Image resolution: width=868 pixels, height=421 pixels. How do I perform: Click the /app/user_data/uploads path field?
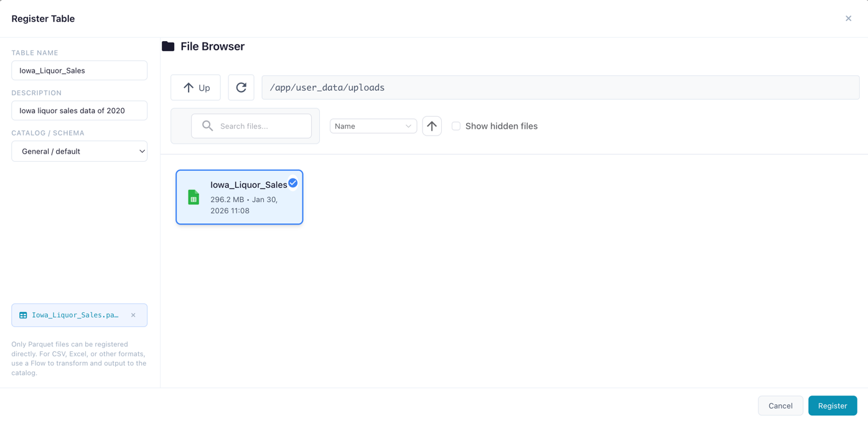point(560,88)
